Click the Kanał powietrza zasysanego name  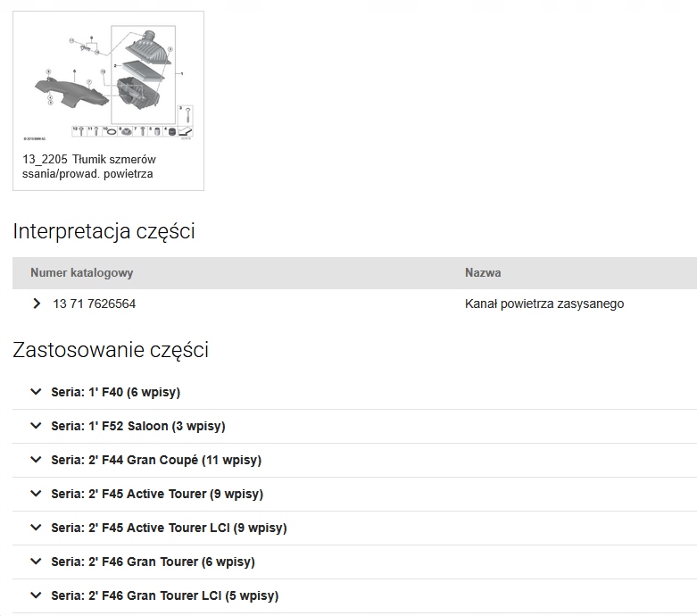(x=543, y=304)
